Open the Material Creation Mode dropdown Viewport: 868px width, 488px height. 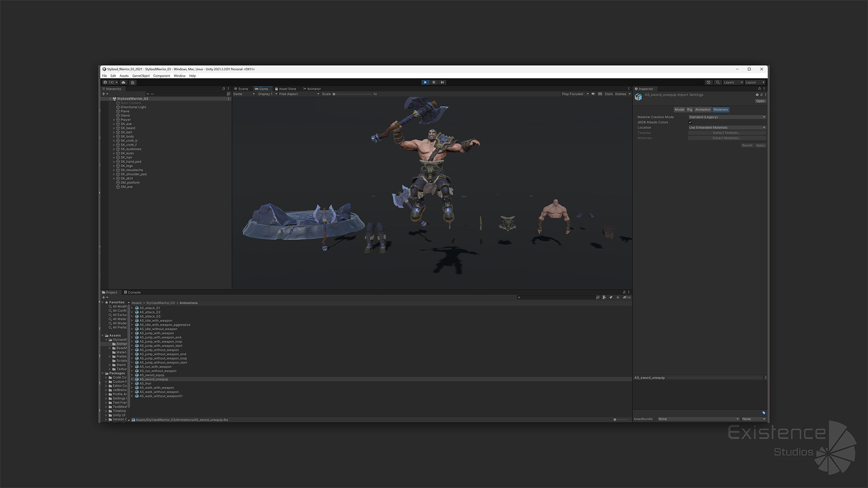coord(727,117)
